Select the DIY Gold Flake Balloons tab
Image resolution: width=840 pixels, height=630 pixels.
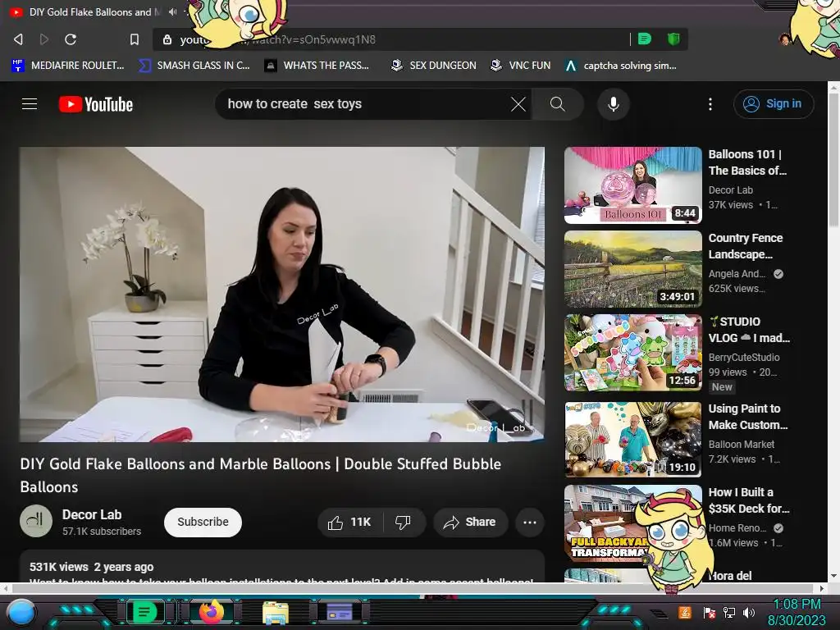click(90, 11)
